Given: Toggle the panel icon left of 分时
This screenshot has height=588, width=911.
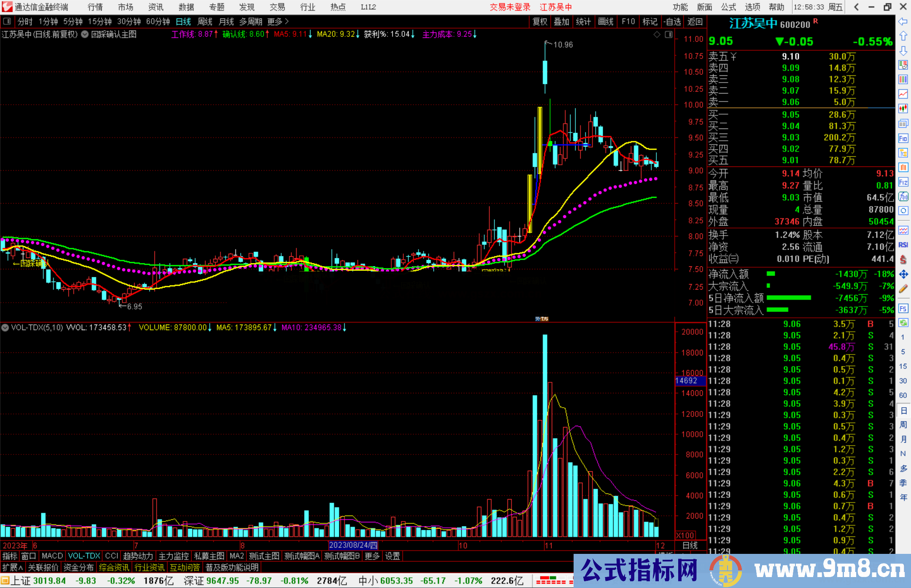Looking at the screenshot, I should 7,21.
